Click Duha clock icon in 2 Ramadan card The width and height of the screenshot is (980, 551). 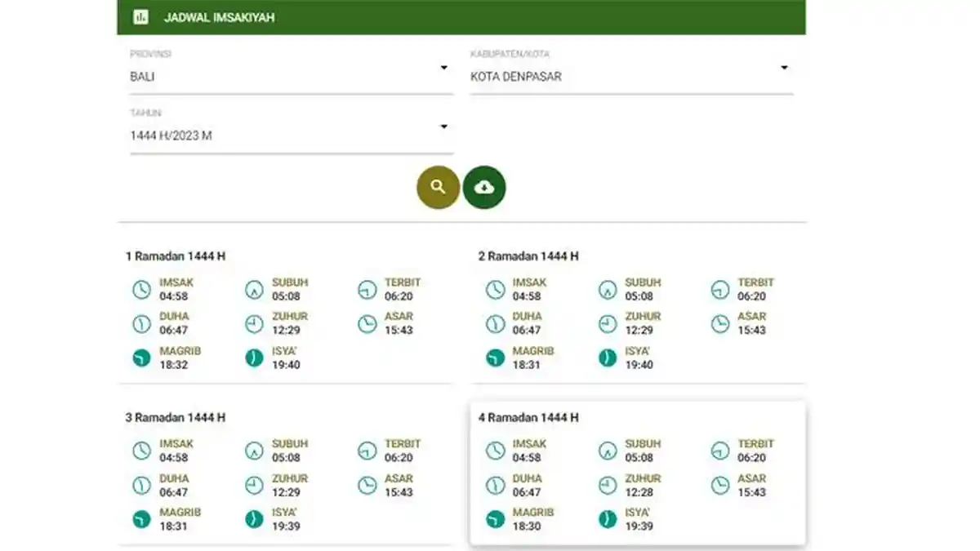(496, 324)
